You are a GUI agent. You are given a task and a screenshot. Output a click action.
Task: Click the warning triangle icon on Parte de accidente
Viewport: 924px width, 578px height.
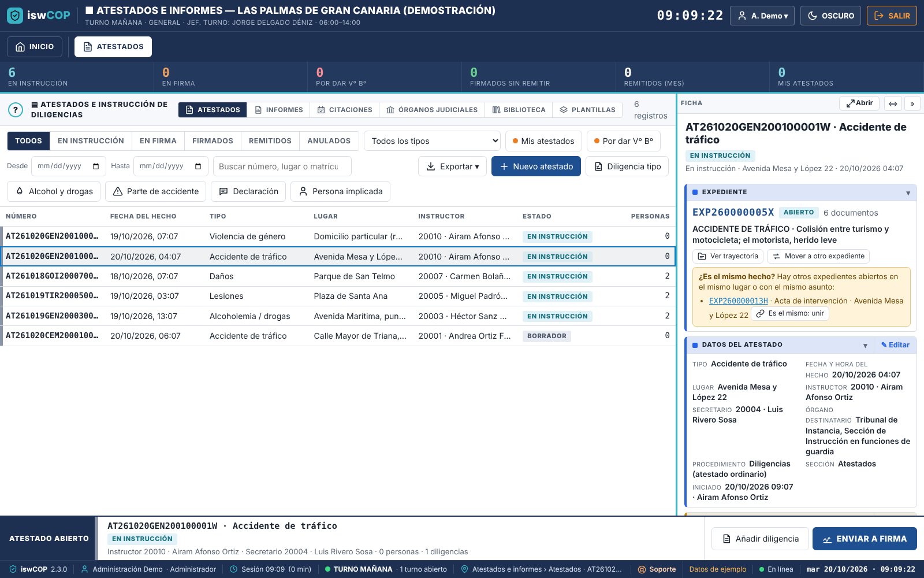point(118,191)
